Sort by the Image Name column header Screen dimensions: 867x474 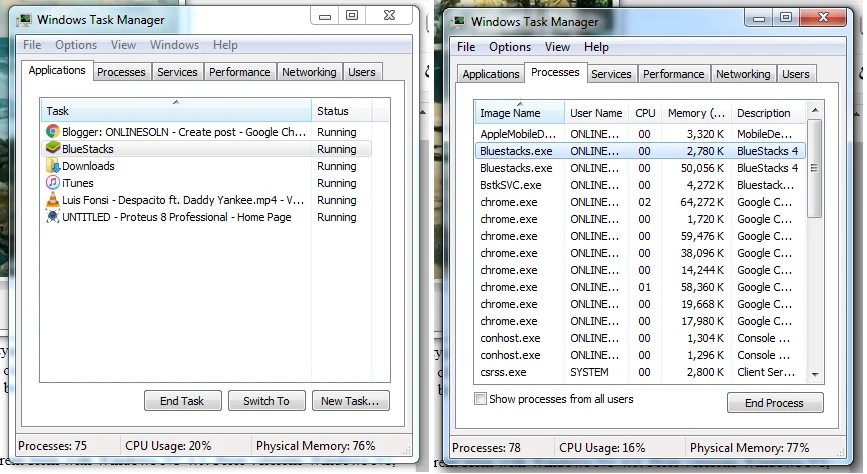point(519,113)
